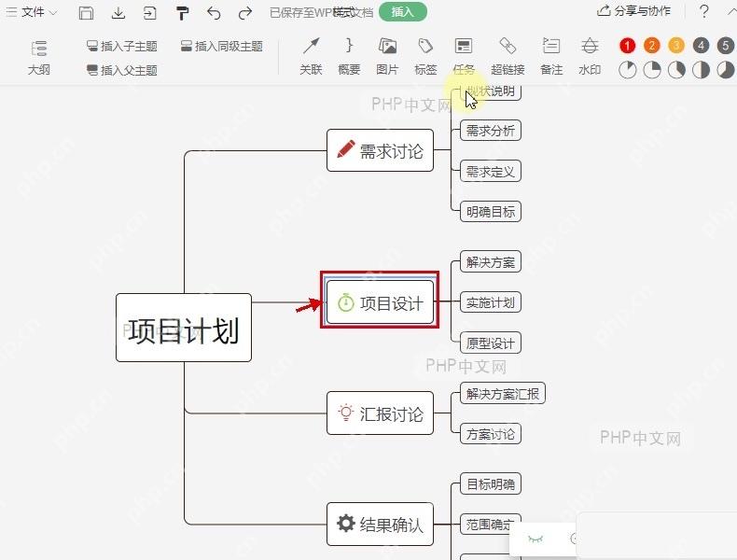Select the 关联 arrow tool

coord(311,57)
